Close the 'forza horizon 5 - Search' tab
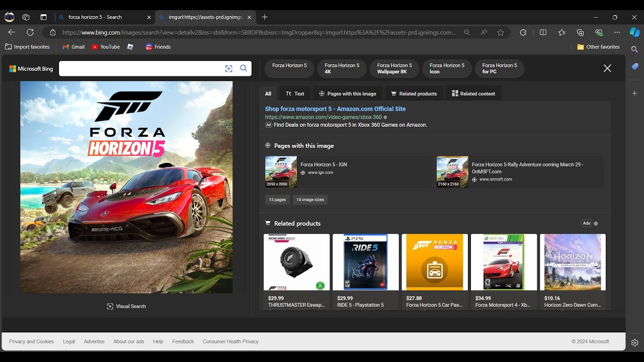The width and height of the screenshot is (644, 362). (x=149, y=17)
